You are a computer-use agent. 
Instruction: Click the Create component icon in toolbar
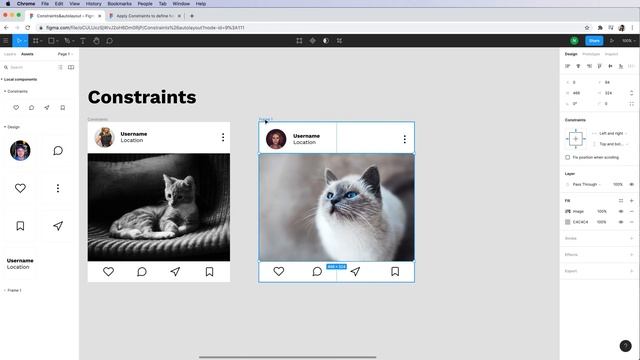(313, 41)
